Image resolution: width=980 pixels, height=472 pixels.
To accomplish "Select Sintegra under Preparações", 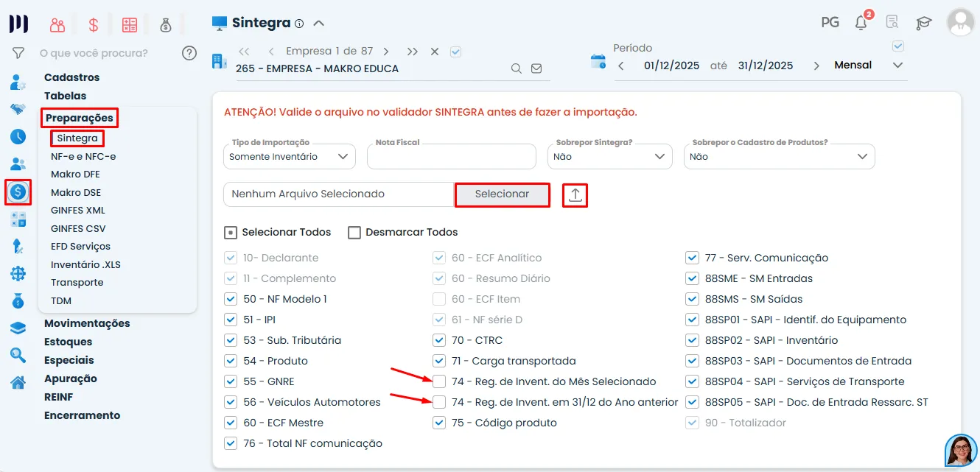I will 77,138.
